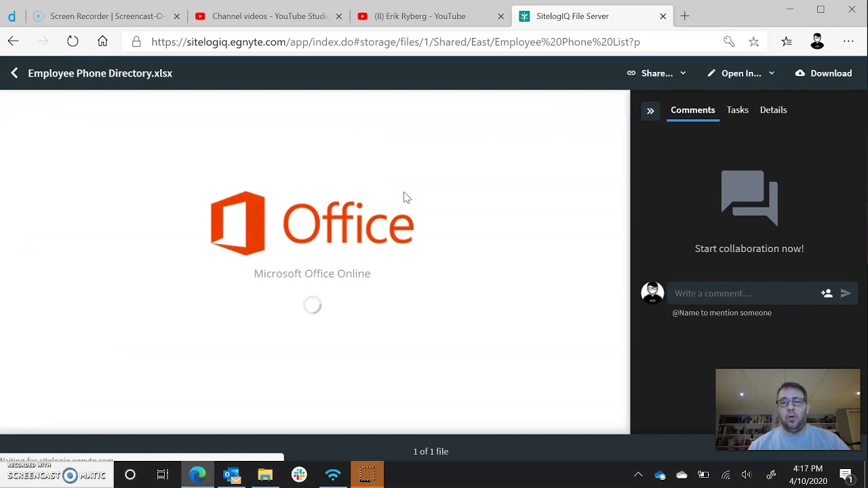Click the link icon beside Share
Viewport: 868px width, 488px height.
coord(631,73)
